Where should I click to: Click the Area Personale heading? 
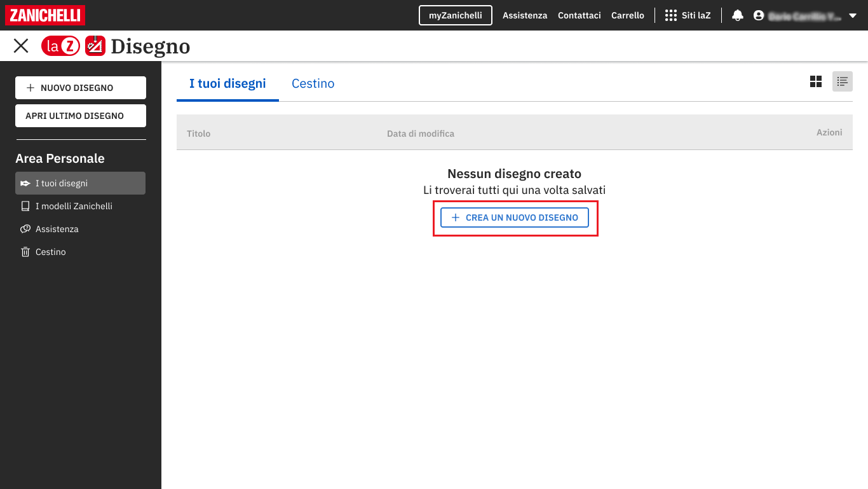(x=60, y=158)
